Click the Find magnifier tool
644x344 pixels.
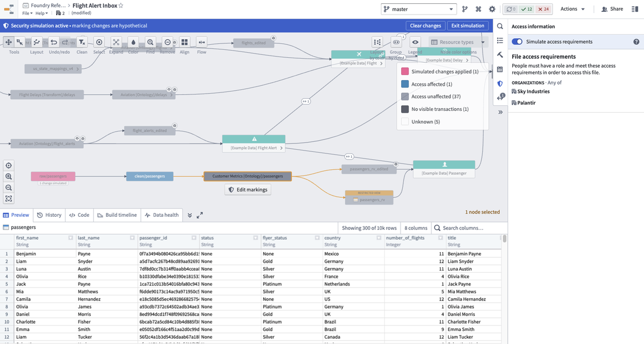pos(150,42)
